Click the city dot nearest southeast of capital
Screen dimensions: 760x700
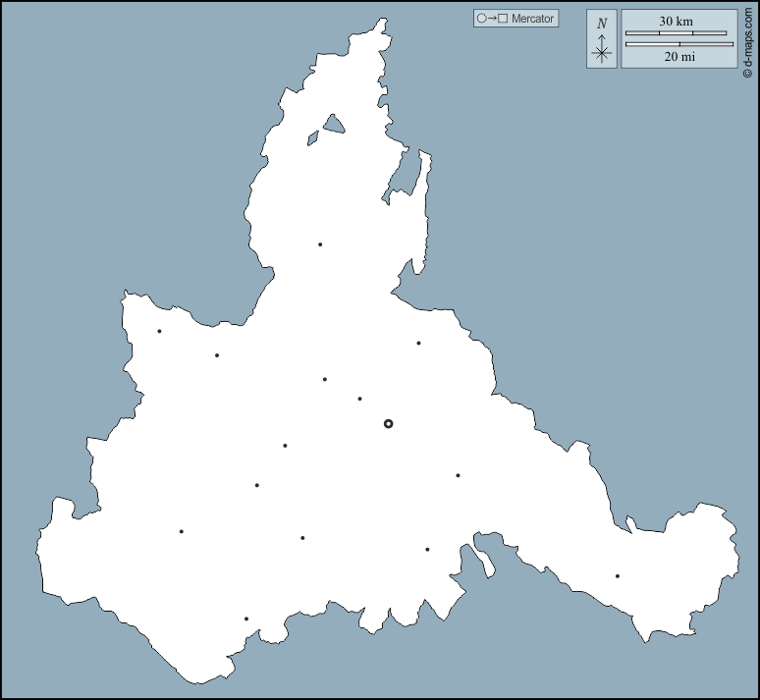pyautogui.click(x=458, y=475)
